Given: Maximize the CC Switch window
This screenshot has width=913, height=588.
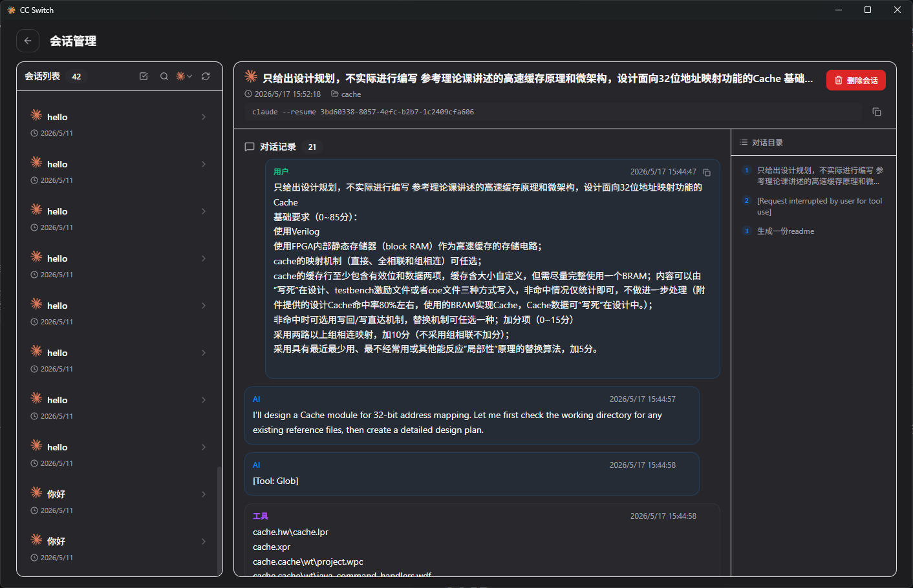Looking at the screenshot, I should click(x=868, y=10).
